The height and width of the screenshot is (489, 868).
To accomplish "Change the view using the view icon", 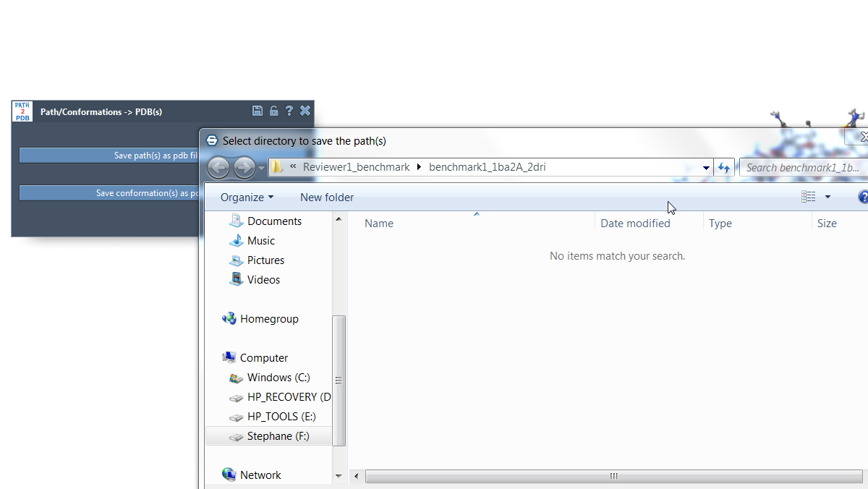I will pos(809,197).
